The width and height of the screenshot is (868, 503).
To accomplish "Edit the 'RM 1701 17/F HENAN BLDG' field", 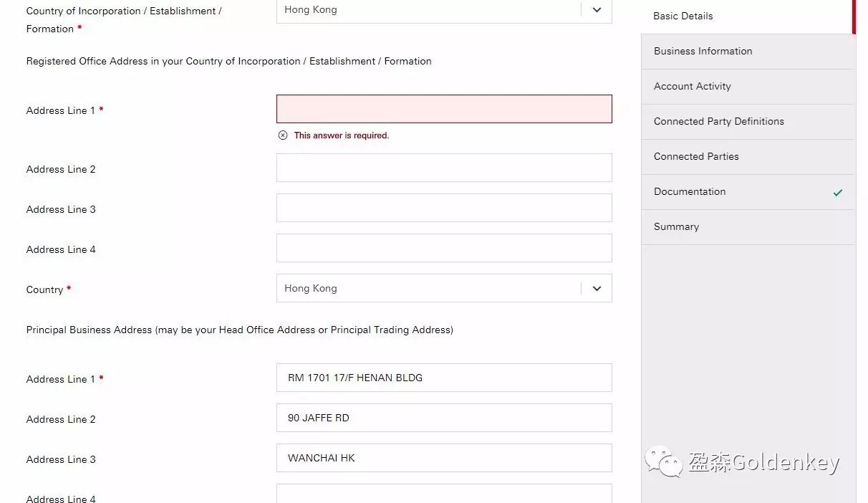I will point(444,378).
